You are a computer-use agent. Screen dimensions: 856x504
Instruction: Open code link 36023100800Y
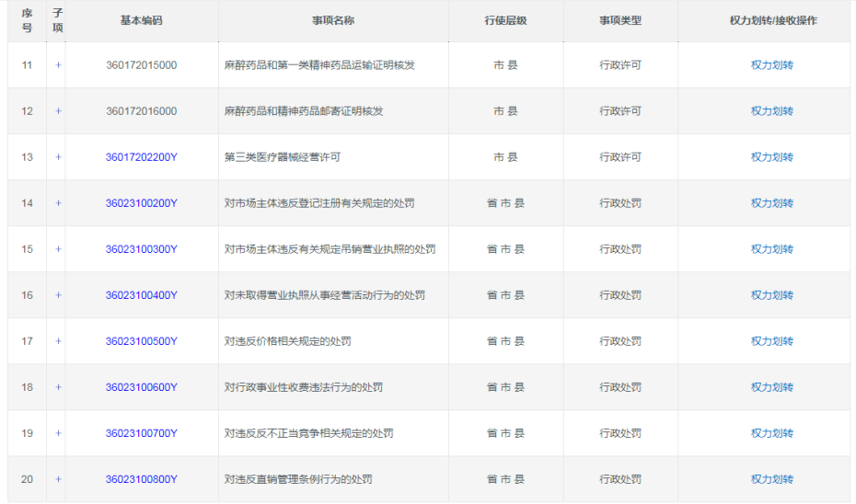click(141, 479)
